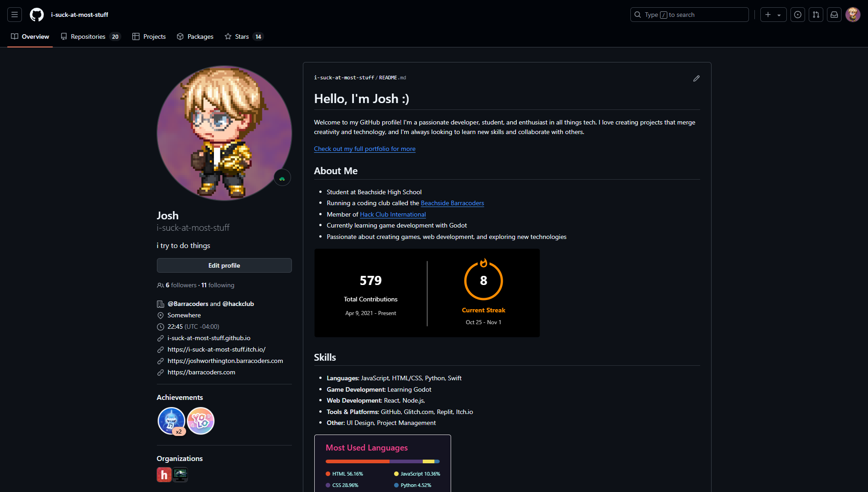The width and height of the screenshot is (868, 492).
Task: Click the Current Streak ring showing 8
Action: (x=483, y=280)
